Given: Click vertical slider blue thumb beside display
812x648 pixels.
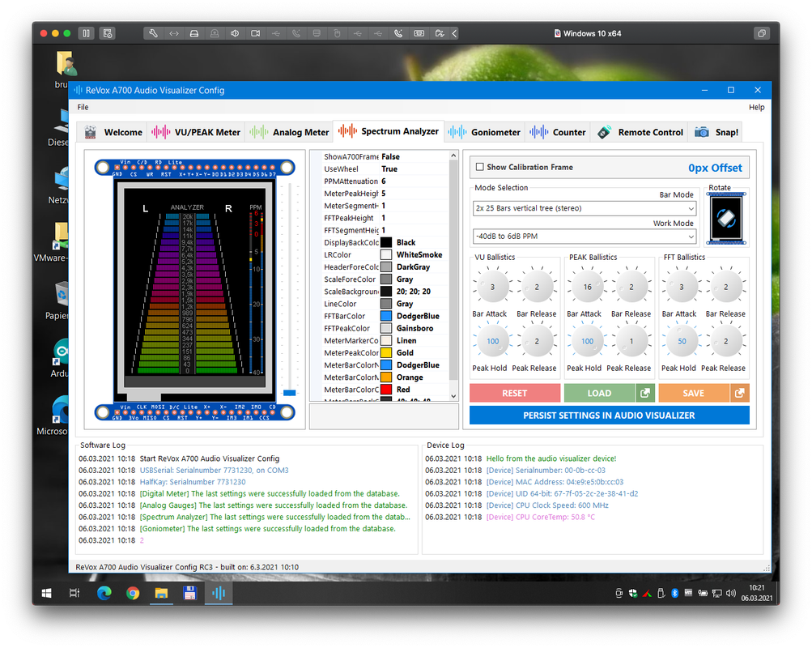Looking at the screenshot, I should click(290, 393).
